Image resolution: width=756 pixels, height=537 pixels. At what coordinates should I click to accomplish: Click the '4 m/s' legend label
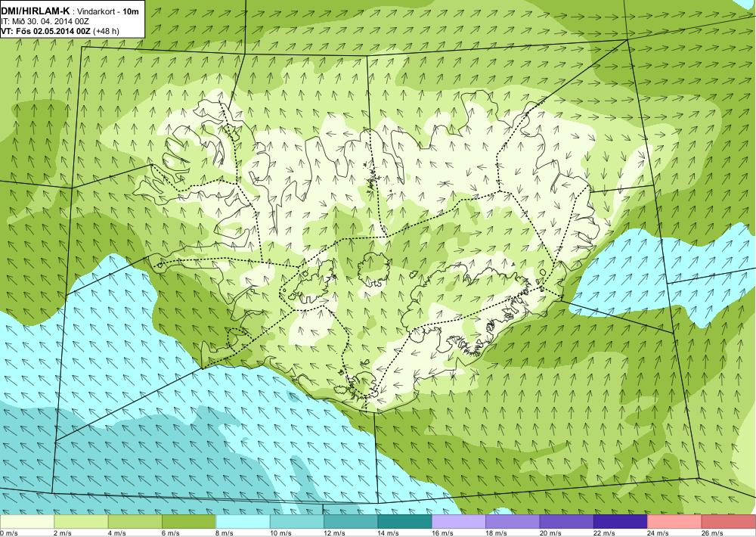[116, 533]
